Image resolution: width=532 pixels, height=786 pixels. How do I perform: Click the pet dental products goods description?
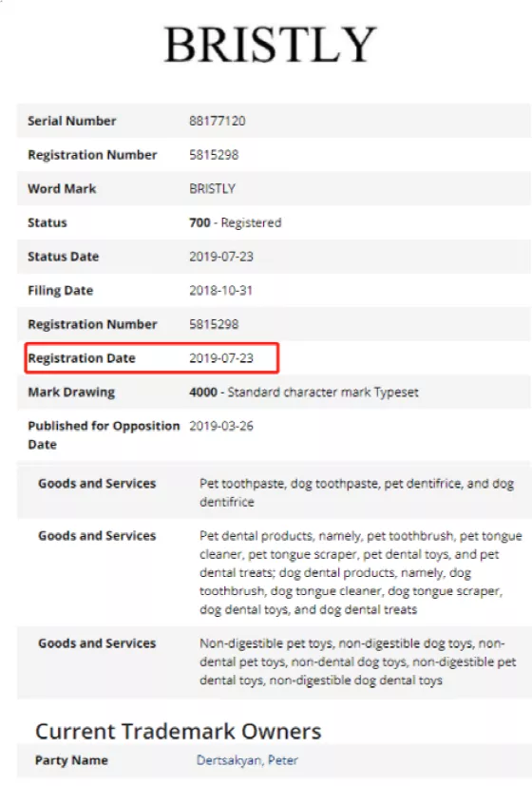pyautogui.click(x=361, y=572)
